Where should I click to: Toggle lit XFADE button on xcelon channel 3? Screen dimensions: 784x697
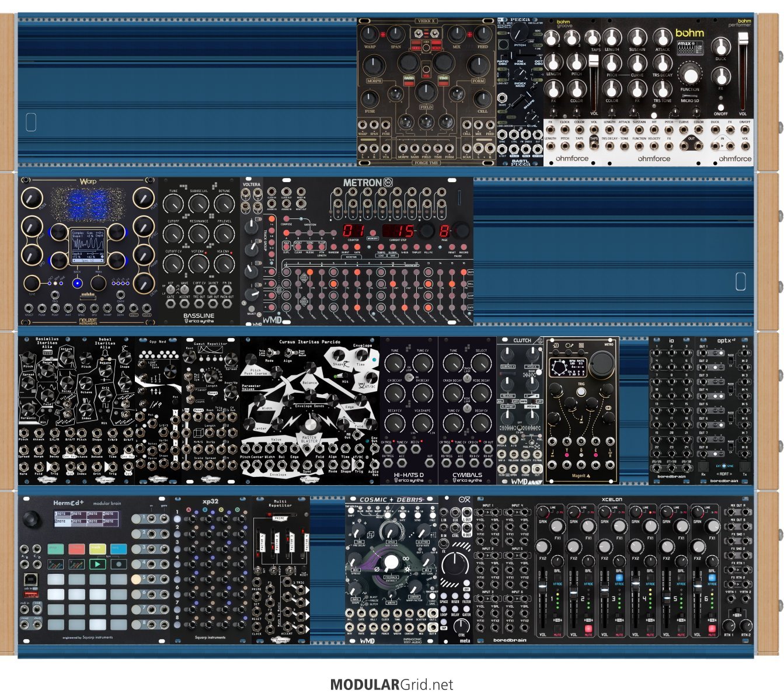[619, 577]
